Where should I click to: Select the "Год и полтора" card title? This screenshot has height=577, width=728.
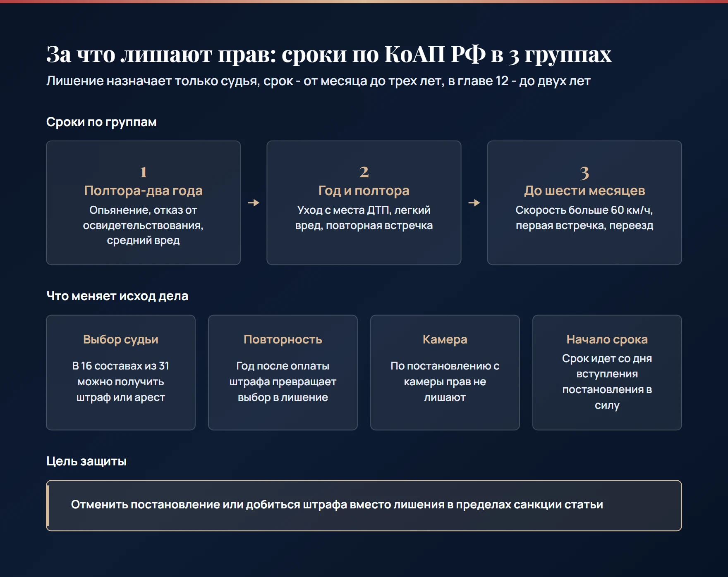(364, 191)
